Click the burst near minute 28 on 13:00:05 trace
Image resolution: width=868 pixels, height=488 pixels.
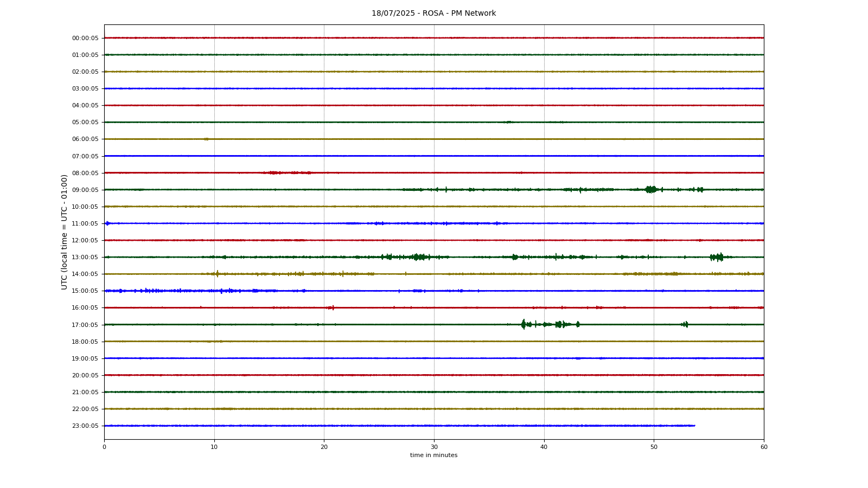[419, 257]
